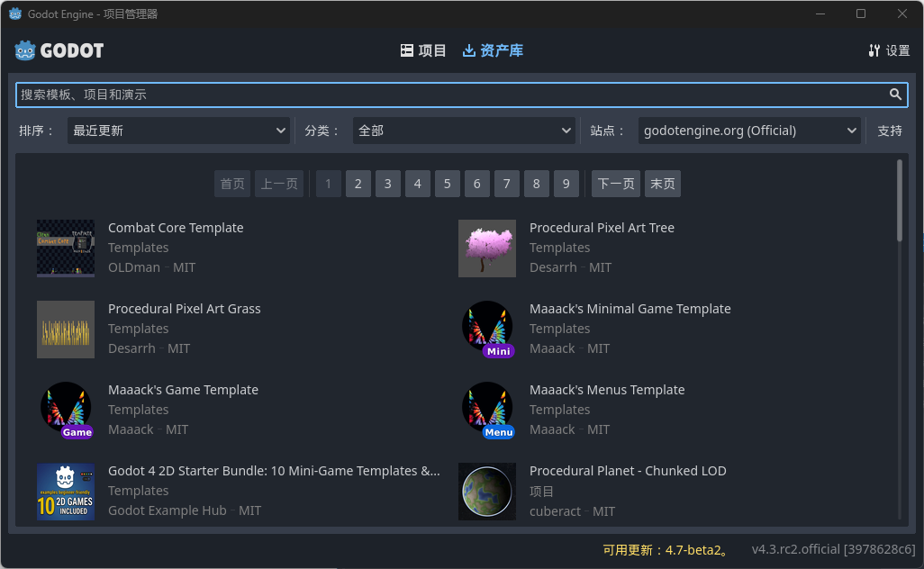The height and width of the screenshot is (569, 924).
Task: Go to page 9
Action: coord(566,184)
